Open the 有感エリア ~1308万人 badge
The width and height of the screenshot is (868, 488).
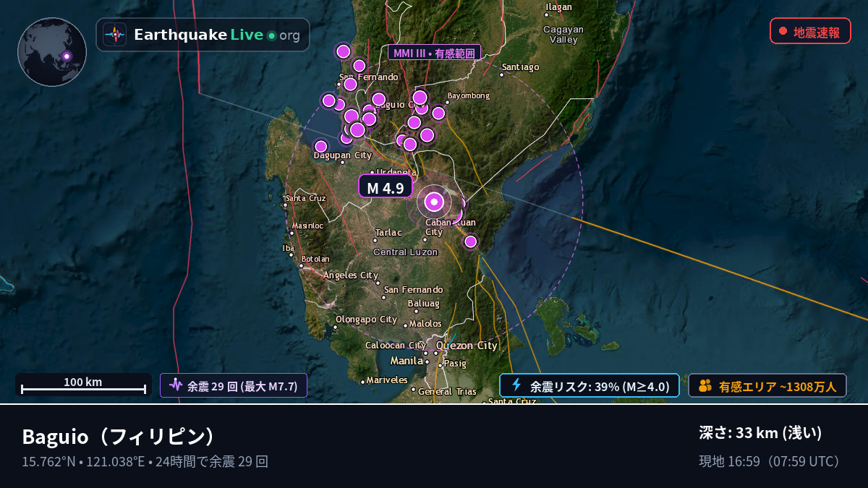pos(767,386)
